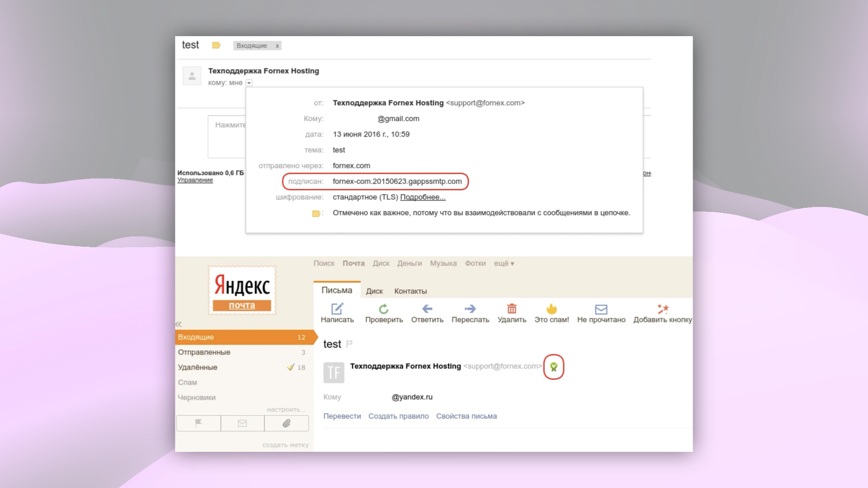Open the Подробнее... encryption link
The image size is (868, 488).
[423, 197]
